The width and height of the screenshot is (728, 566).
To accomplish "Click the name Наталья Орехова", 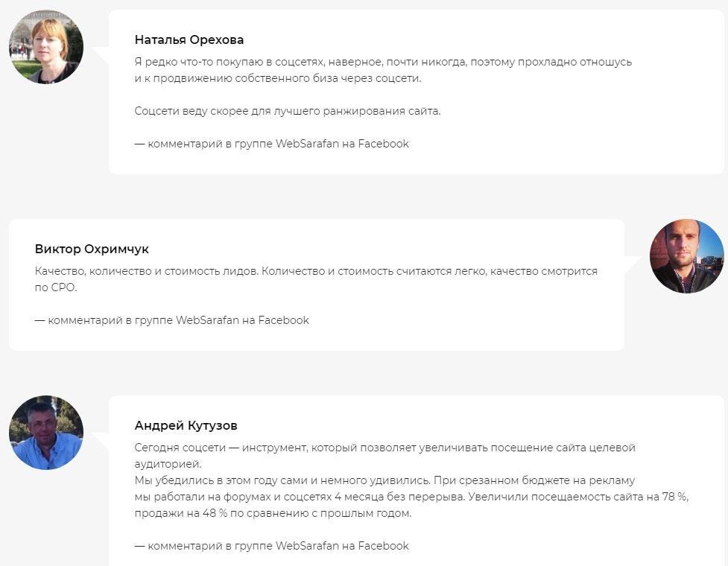I will (x=189, y=40).
